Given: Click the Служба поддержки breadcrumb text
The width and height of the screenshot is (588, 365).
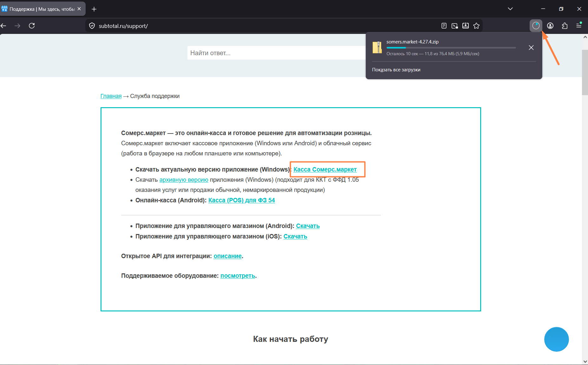Looking at the screenshot, I should (x=155, y=96).
